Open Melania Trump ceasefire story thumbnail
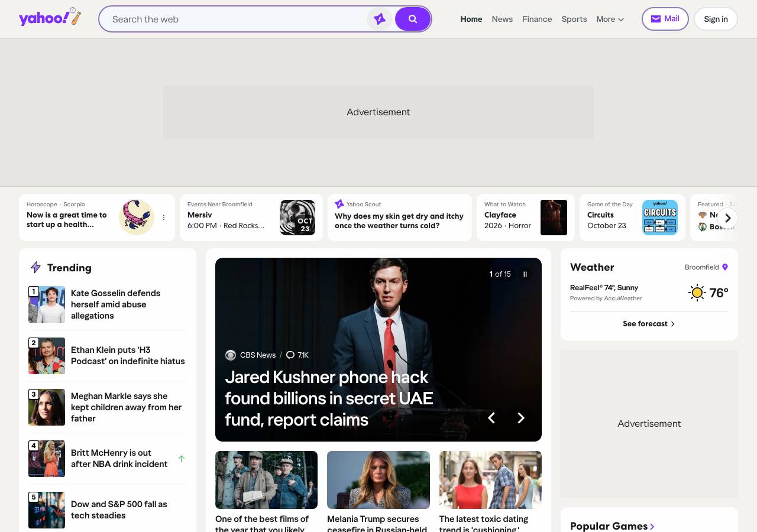This screenshot has width=757, height=532. (x=378, y=480)
